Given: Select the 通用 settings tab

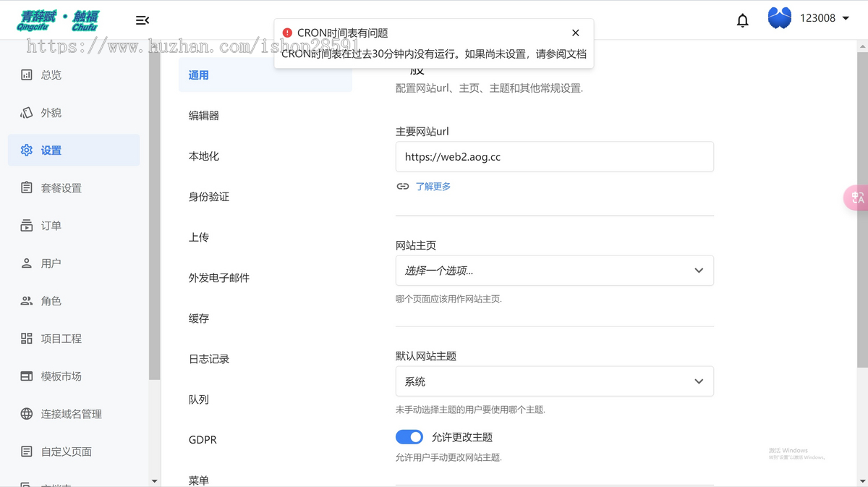Looking at the screenshot, I should tap(265, 75).
